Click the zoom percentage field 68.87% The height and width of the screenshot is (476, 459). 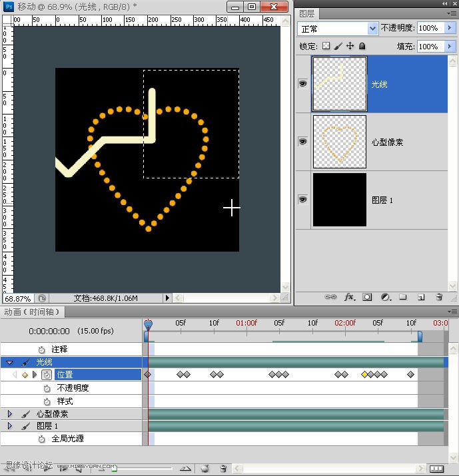pyautogui.click(x=18, y=298)
